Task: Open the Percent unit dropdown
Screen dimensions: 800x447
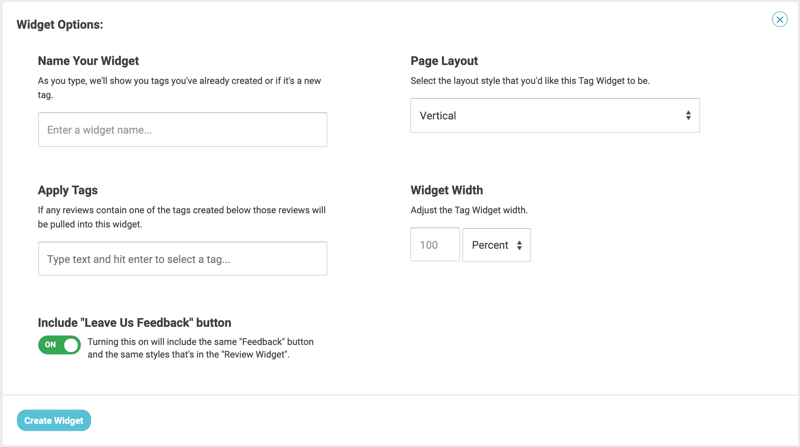Action: click(496, 245)
